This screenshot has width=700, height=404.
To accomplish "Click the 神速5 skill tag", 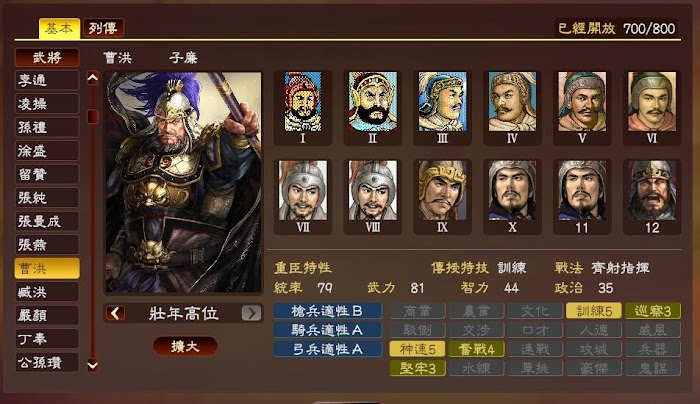I will click(417, 349).
